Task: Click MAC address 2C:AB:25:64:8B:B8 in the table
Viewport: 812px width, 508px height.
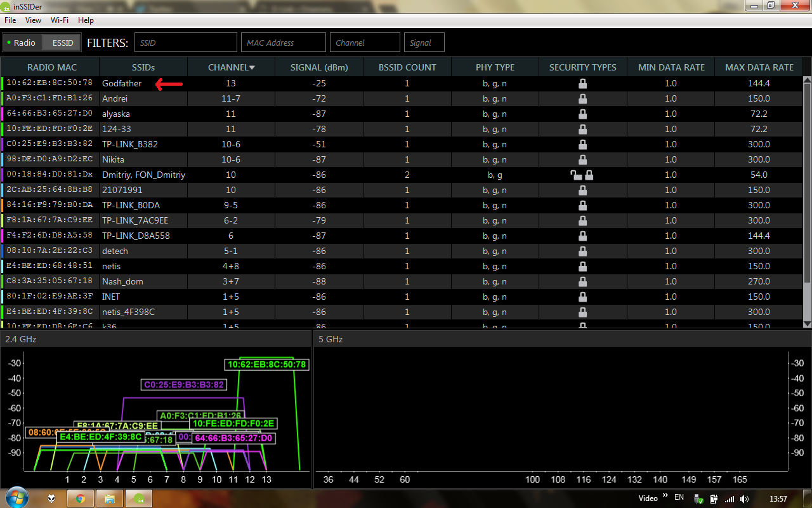Action: tap(49, 190)
